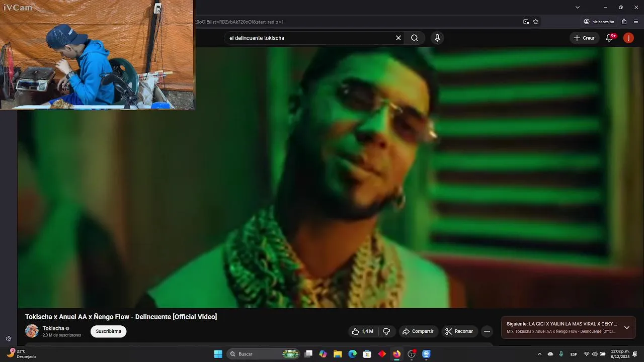Image resolution: width=644 pixels, height=362 pixels.
Task: Open the clock and calendar flyout
Action: point(620,354)
